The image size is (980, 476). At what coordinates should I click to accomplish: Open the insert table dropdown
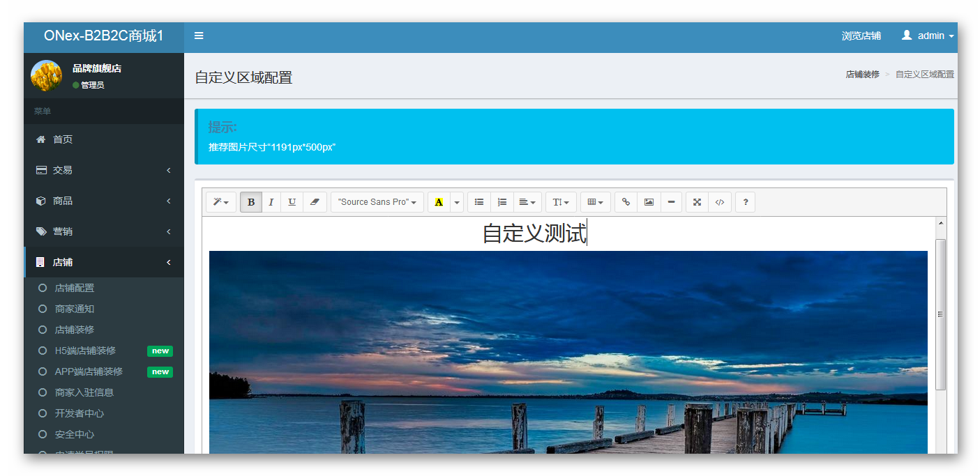click(x=596, y=202)
